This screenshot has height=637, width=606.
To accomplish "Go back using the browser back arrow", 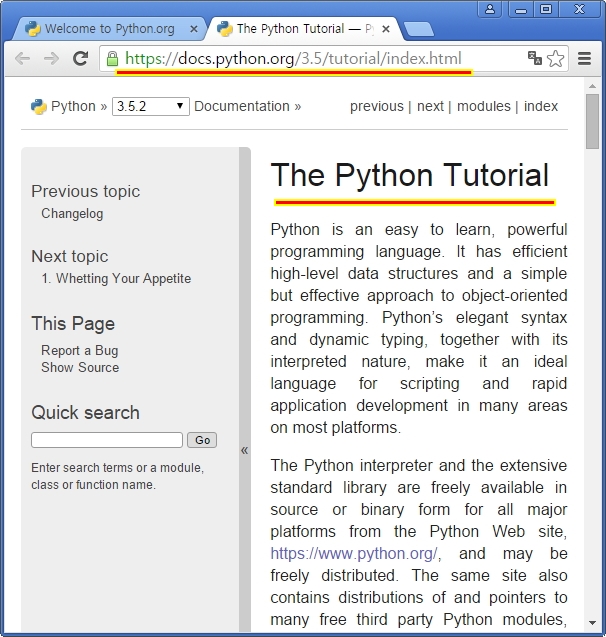I will click(22, 59).
